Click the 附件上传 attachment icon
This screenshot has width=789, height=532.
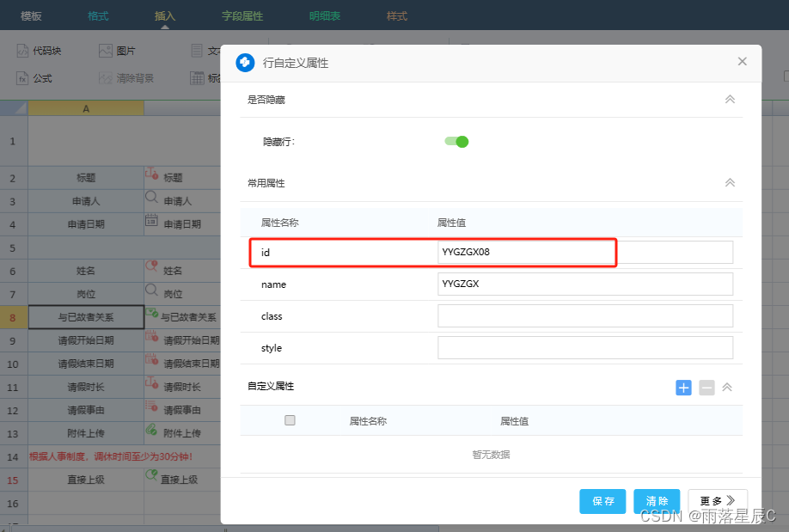(x=151, y=430)
